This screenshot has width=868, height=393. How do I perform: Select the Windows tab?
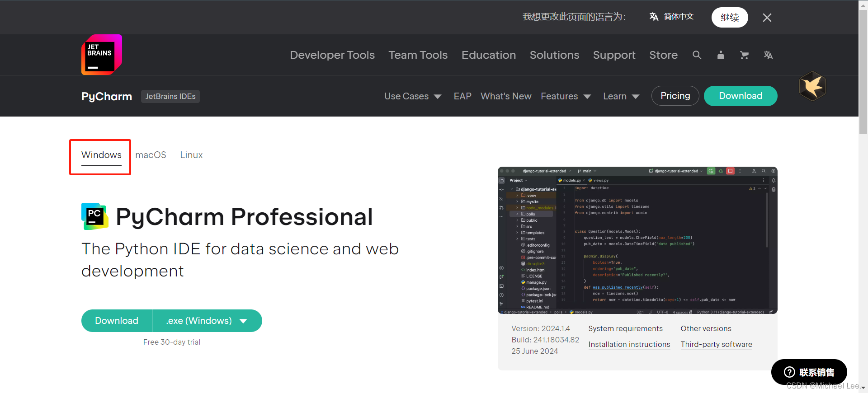pyautogui.click(x=101, y=155)
